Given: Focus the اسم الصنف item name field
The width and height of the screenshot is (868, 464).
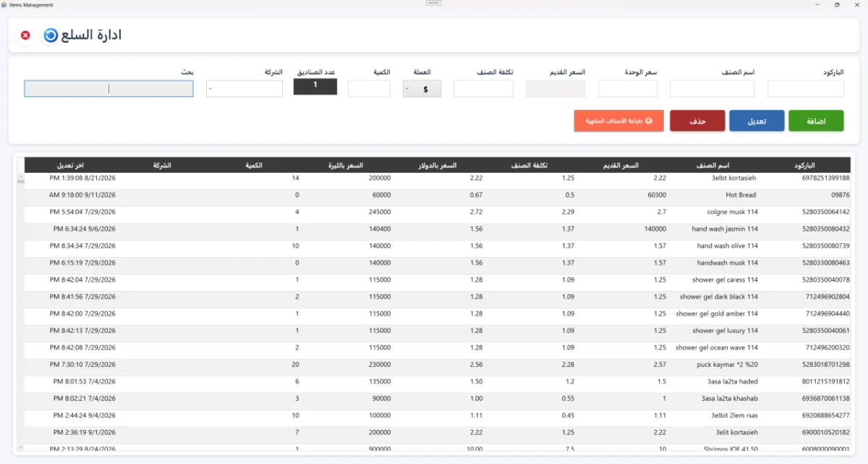Looking at the screenshot, I should click(x=712, y=88).
